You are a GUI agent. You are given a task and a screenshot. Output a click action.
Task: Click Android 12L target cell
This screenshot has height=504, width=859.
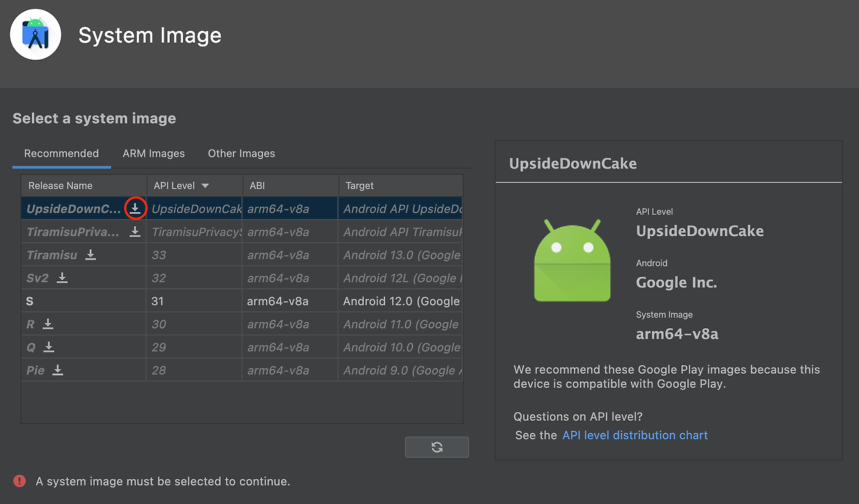401,278
